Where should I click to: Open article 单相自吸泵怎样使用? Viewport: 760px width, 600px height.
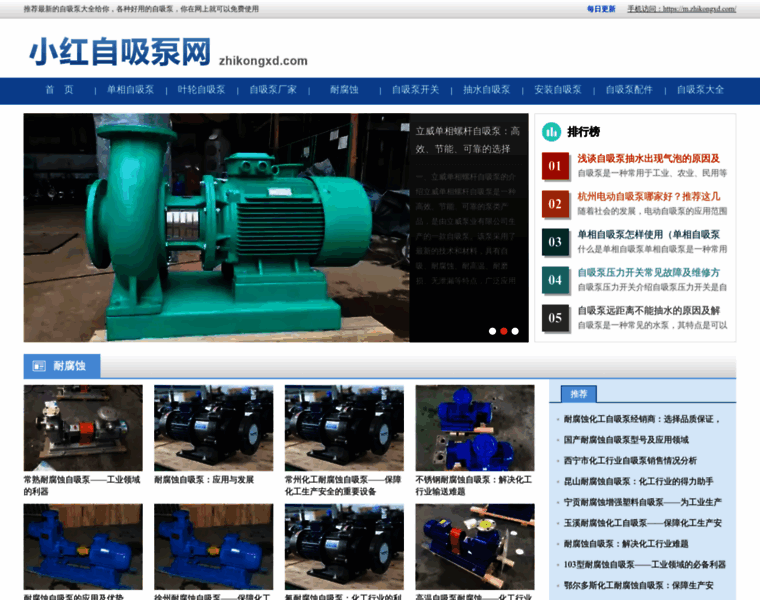point(649,235)
